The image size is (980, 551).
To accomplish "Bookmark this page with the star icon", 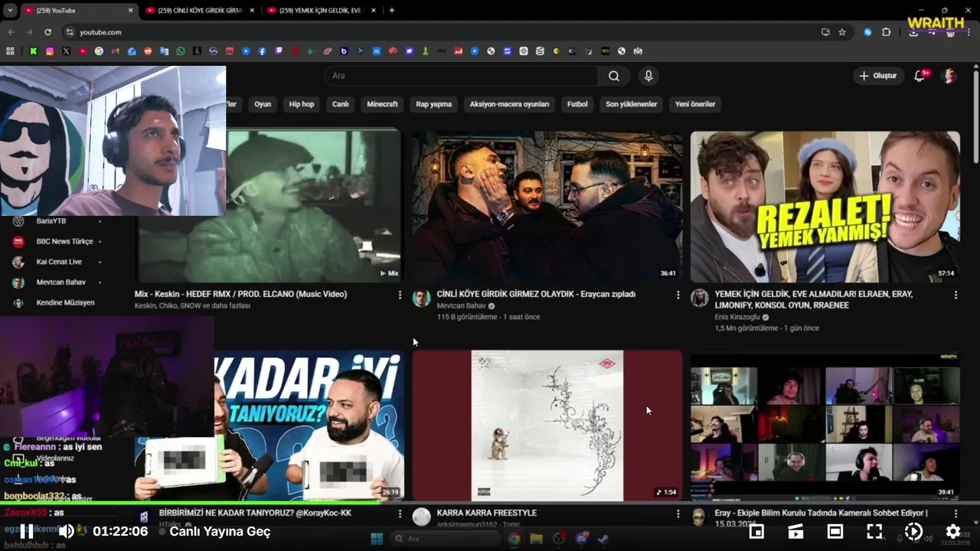I will [x=842, y=32].
